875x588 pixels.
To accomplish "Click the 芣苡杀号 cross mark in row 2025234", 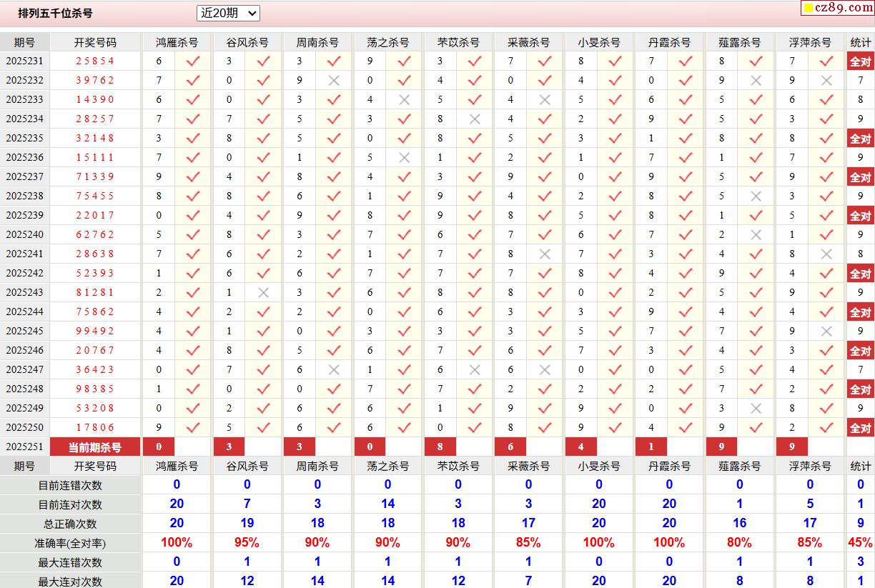I will click(x=475, y=119).
